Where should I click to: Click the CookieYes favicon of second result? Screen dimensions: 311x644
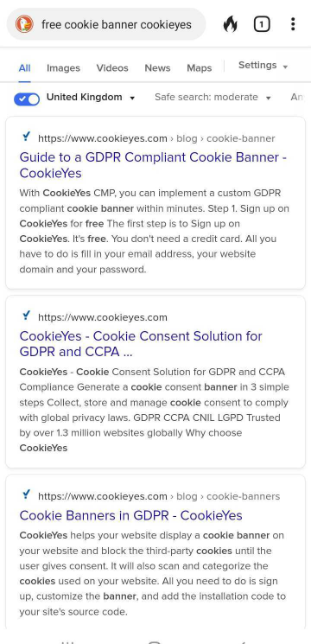click(x=26, y=316)
